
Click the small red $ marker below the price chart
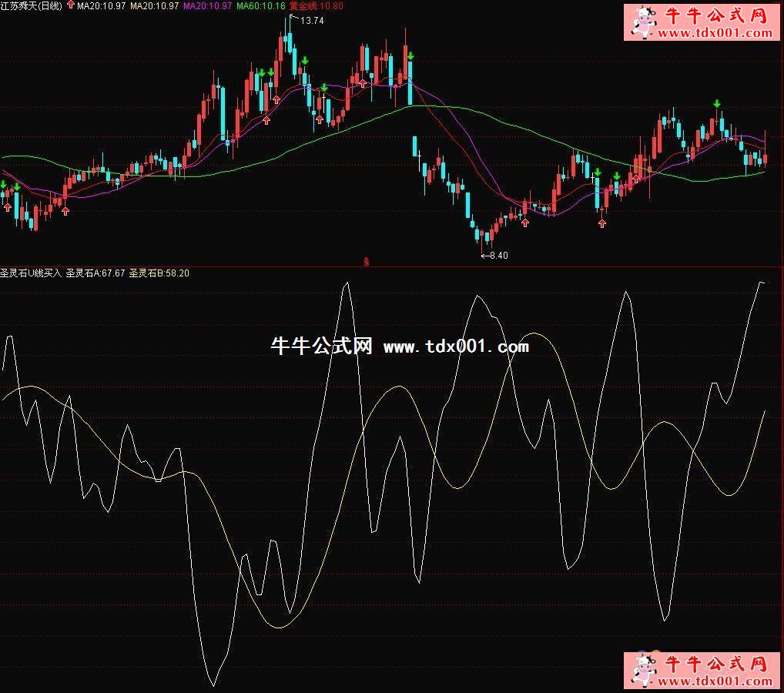point(367,262)
